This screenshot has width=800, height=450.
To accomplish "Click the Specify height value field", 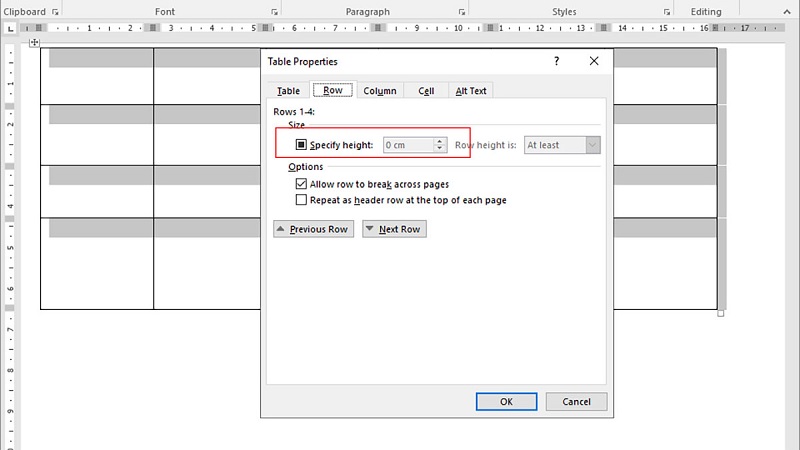I will coord(409,145).
